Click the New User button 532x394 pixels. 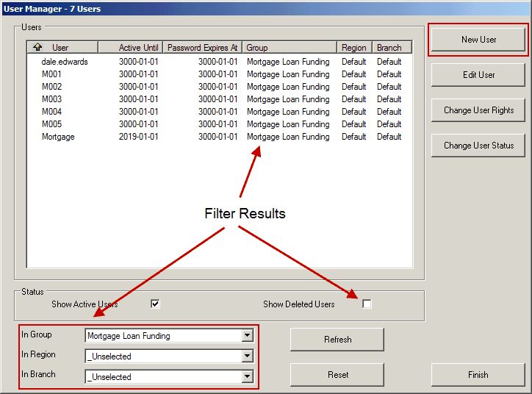pos(478,40)
